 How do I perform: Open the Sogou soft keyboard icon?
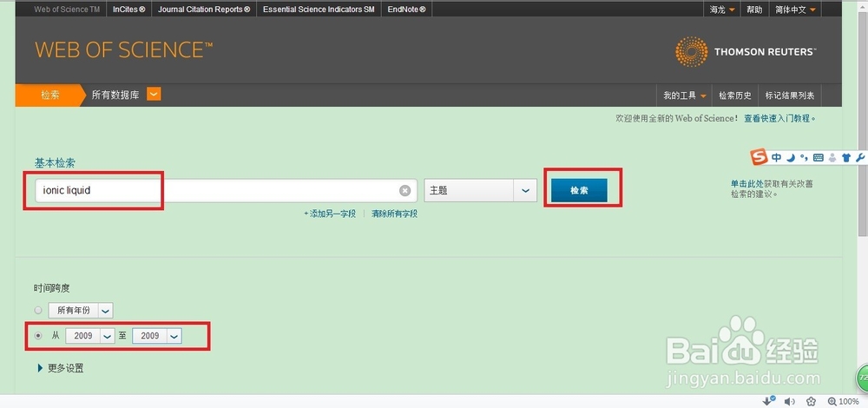pyautogui.click(x=819, y=158)
